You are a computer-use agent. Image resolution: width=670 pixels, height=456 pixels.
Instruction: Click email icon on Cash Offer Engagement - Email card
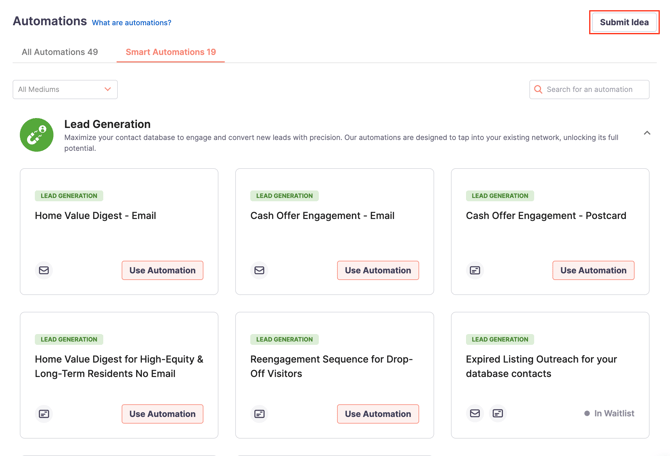click(259, 270)
